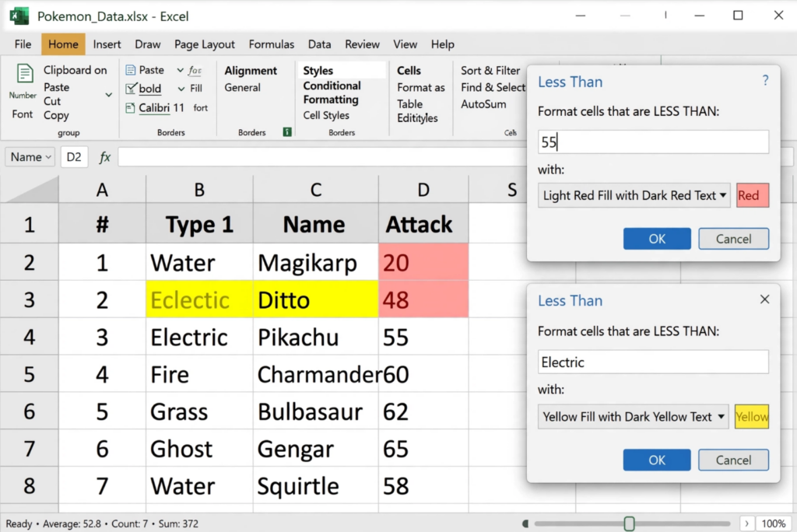Click the D2 cell reference box

[x=74, y=157]
